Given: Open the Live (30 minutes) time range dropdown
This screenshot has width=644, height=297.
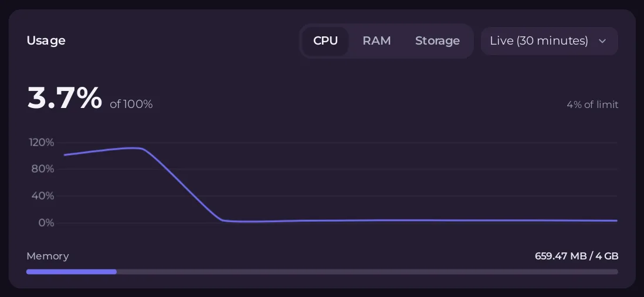Looking at the screenshot, I should pos(549,41).
